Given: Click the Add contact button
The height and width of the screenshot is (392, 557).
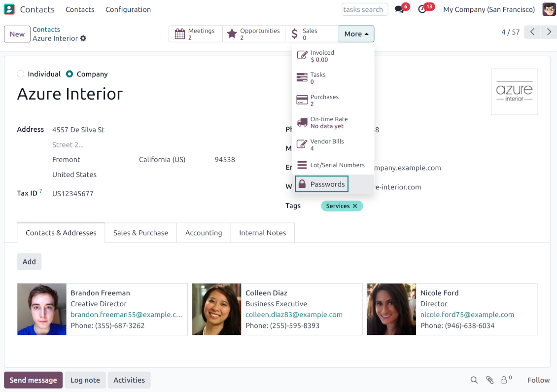Looking at the screenshot, I should pos(29,262).
